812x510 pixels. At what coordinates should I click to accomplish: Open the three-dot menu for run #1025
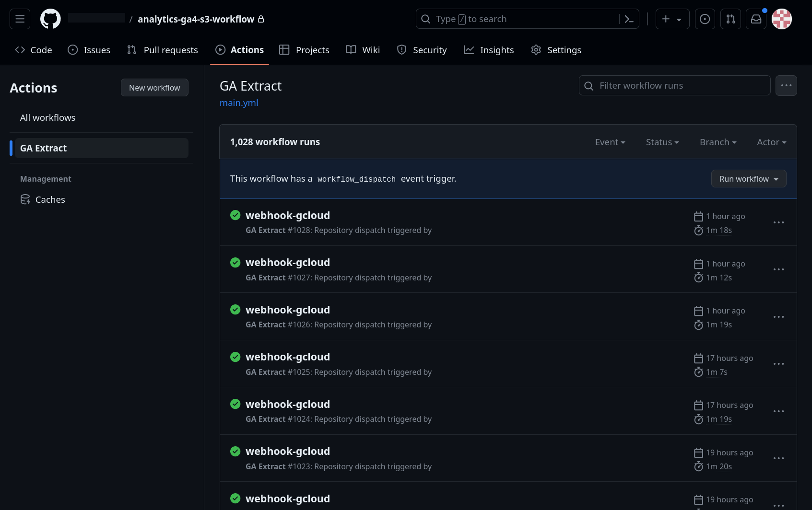click(778, 364)
